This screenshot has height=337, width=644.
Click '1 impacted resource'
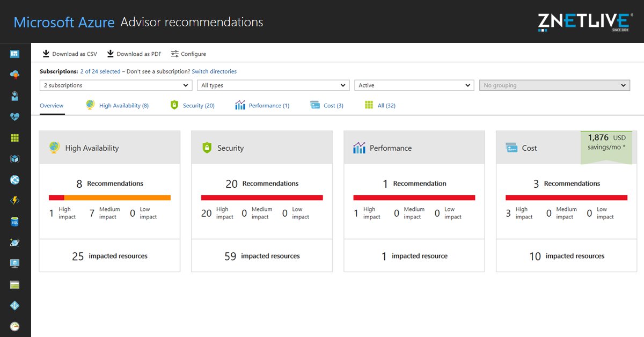pos(414,257)
